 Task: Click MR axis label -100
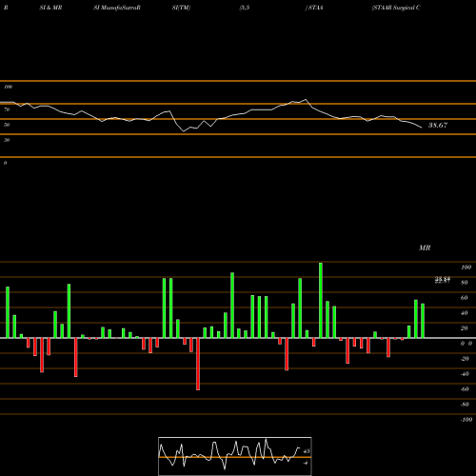click(x=466, y=420)
